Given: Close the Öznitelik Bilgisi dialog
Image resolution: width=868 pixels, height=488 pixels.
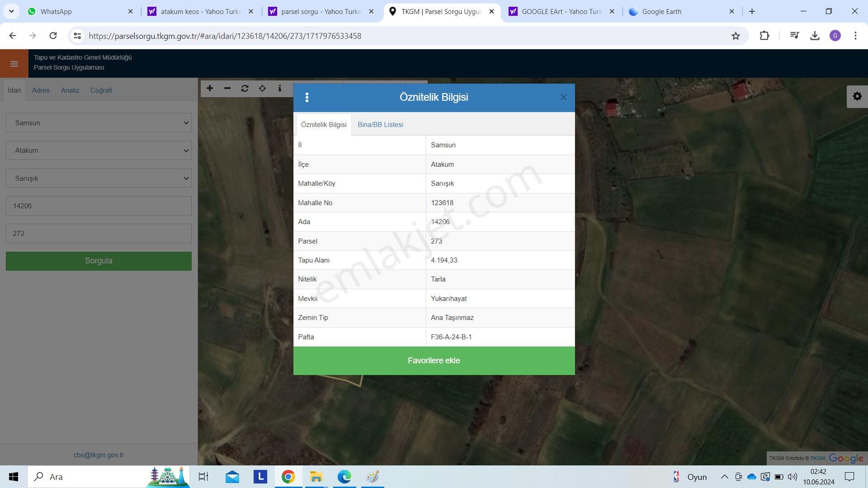Looking at the screenshot, I should point(563,97).
